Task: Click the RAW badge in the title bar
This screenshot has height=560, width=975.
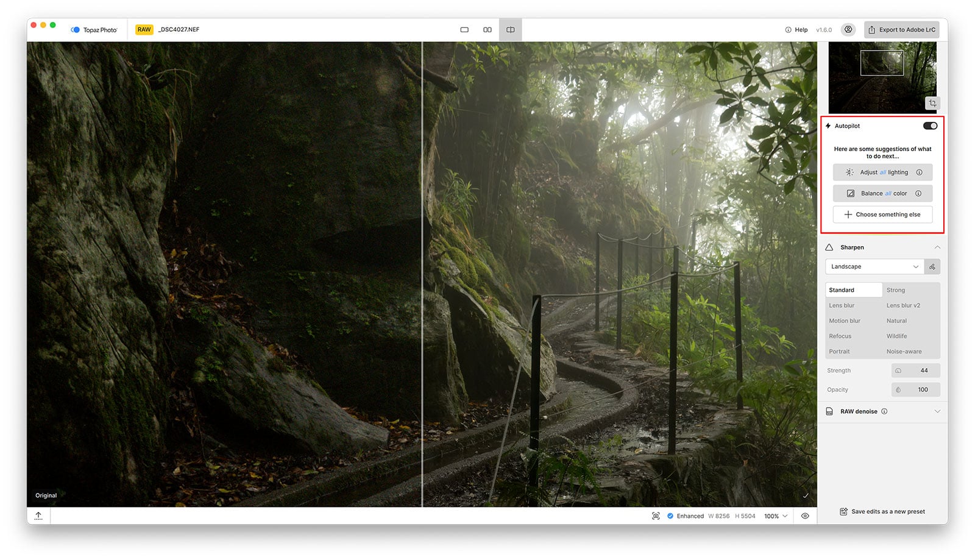Action: [144, 29]
